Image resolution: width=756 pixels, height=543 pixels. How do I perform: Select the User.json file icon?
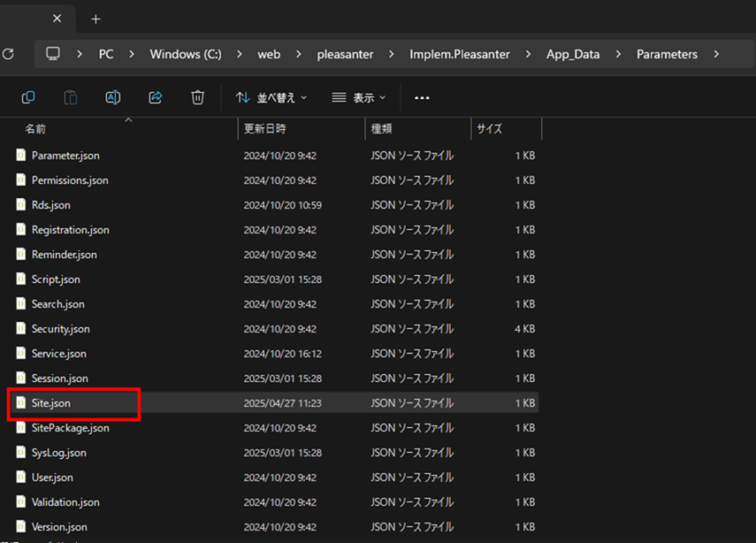click(x=20, y=477)
